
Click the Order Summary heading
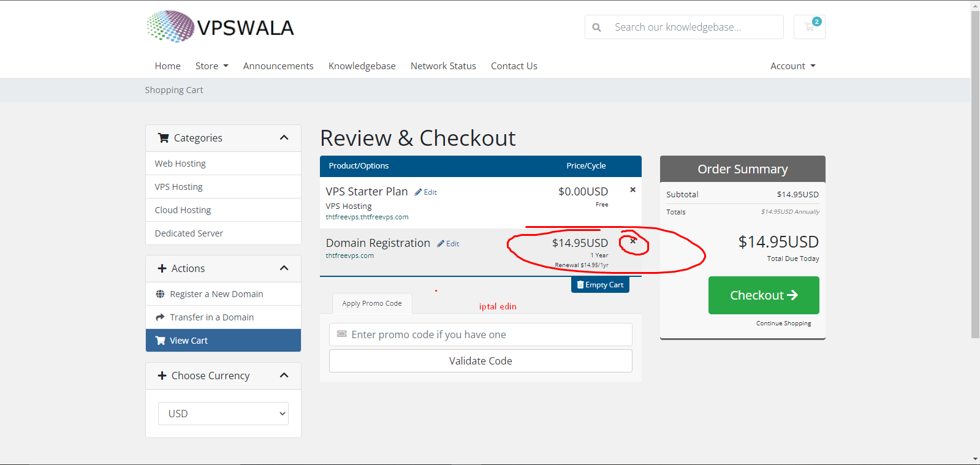[743, 169]
